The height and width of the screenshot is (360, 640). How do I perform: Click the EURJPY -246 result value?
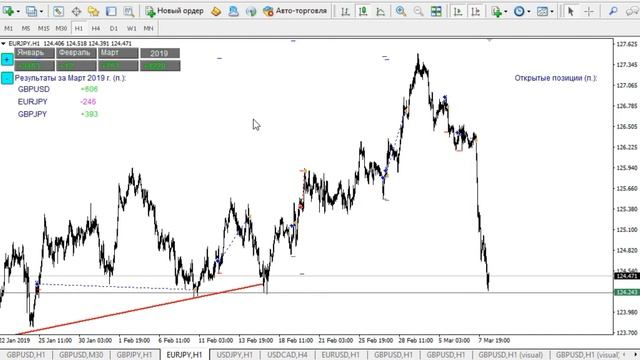pyautogui.click(x=88, y=102)
